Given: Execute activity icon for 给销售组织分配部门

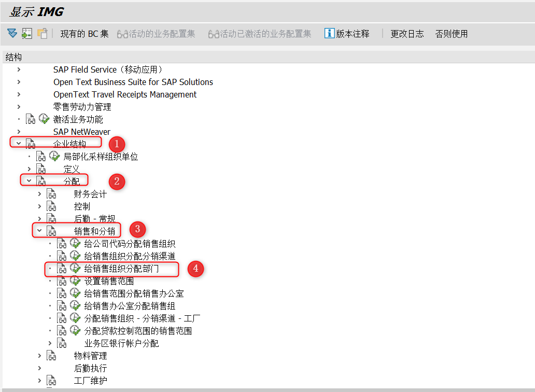Looking at the screenshot, I should tap(75, 268).
